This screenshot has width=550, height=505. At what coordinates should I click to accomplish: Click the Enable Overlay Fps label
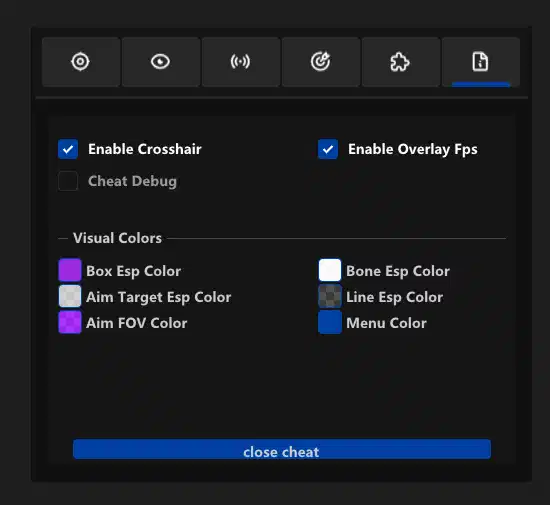[412, 149]
